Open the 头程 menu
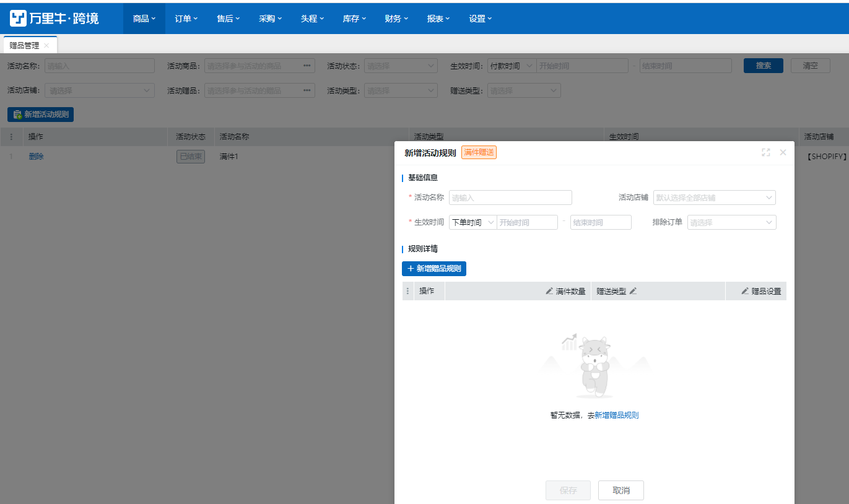 [x=313, y=19]
